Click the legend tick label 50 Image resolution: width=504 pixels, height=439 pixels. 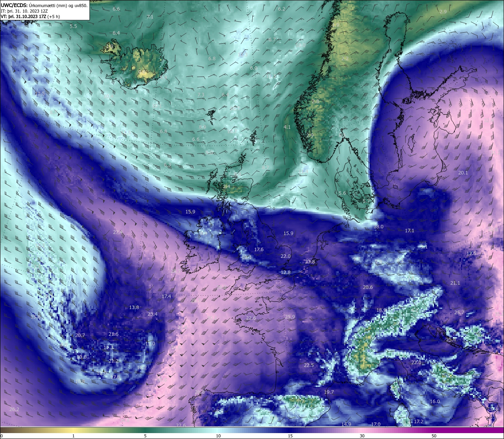click(434, 436)
